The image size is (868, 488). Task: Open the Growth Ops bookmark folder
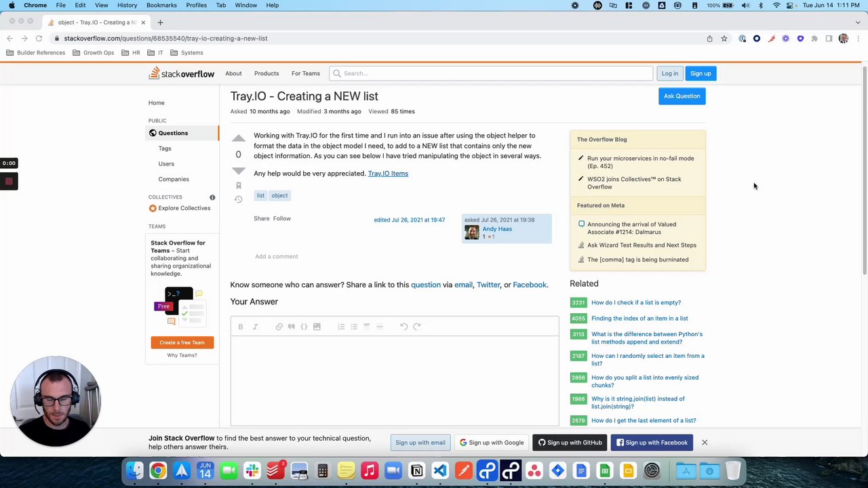pyautogui.click(x=93, y=53)
